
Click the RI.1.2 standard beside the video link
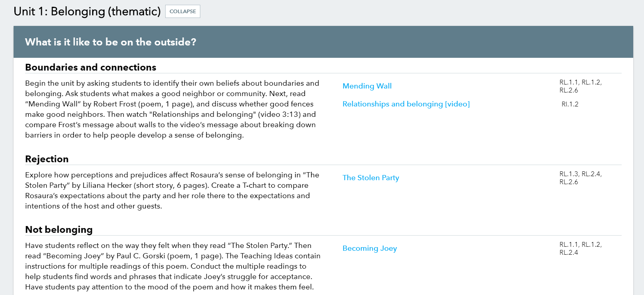(x=570, y=104)
